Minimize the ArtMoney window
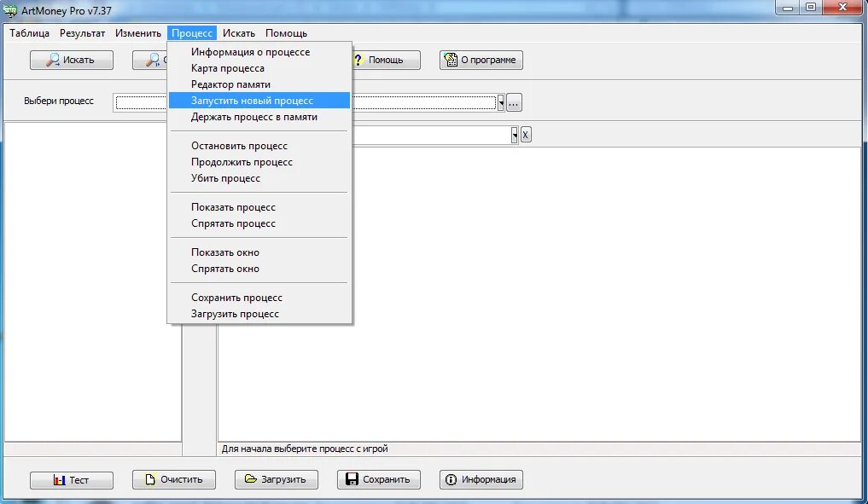 tap(788, 8)
